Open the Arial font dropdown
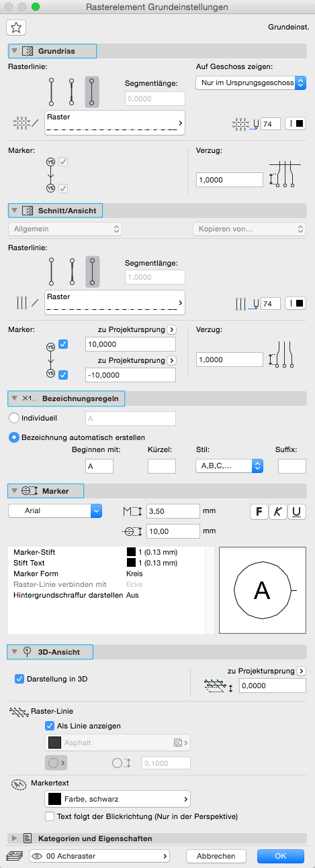Image resolution: width=315 pixels, height=868 pixels. pos(55,510)
